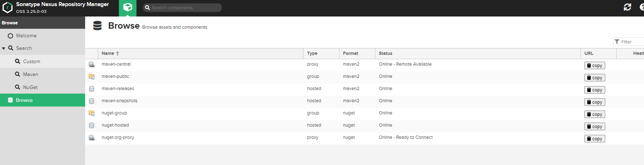Open the Browse cube icon in header
The height and width of the screenshot is (165, 644).
(x=128, y=8)
